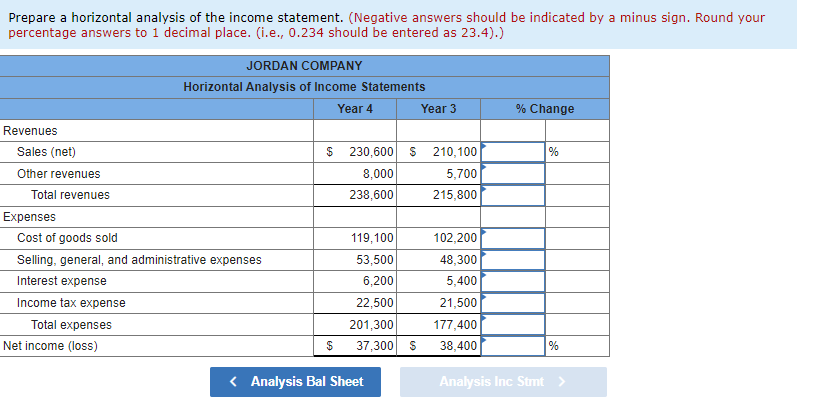The image size is (815, 406).
Task: Click the Income tax expense row label
Action: 71,303
